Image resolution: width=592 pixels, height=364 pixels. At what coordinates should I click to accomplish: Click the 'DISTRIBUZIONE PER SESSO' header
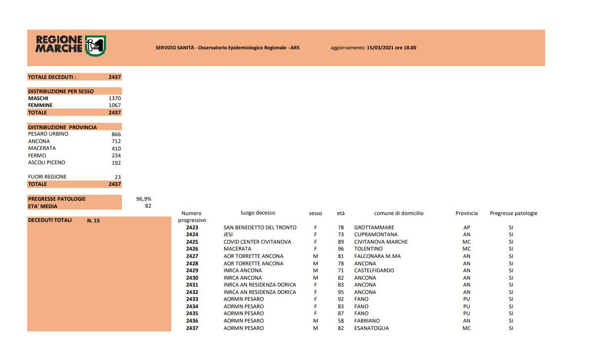coord(61,91)
